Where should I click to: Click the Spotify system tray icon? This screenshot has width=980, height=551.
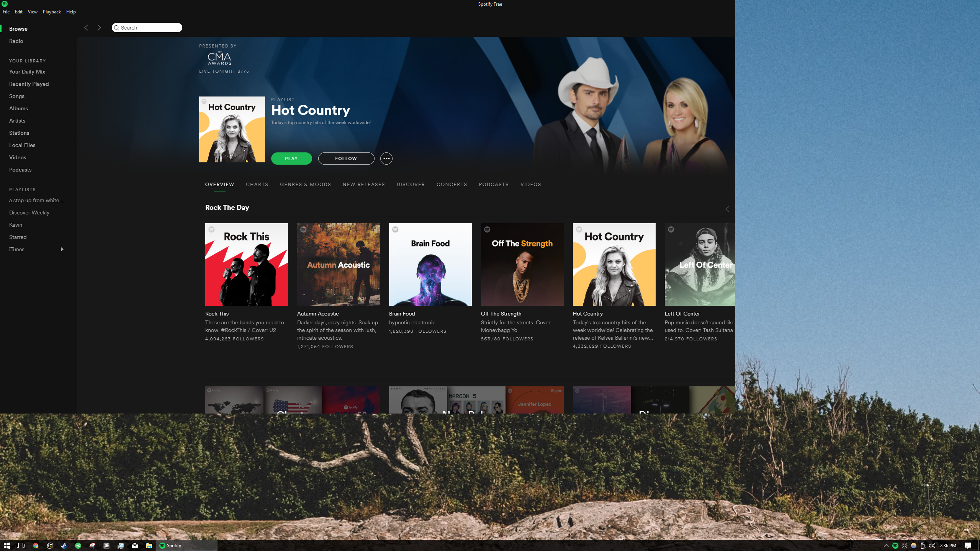click(895, 546)
